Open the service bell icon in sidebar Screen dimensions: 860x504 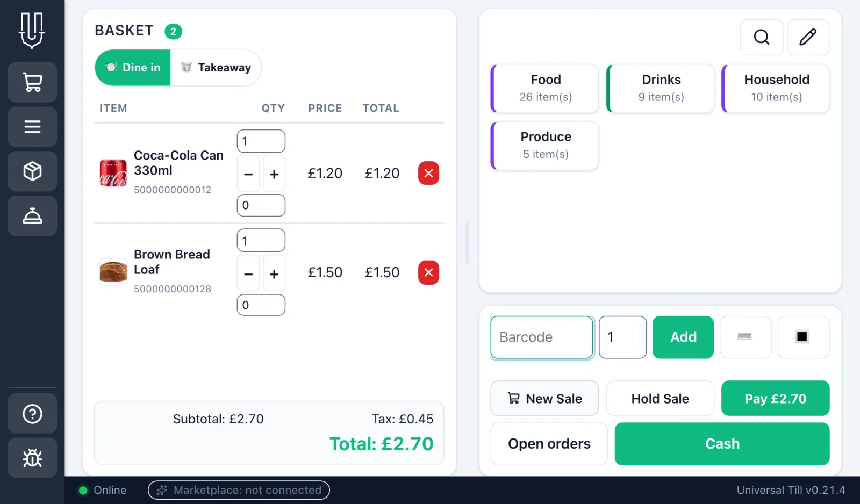point(32,216)
